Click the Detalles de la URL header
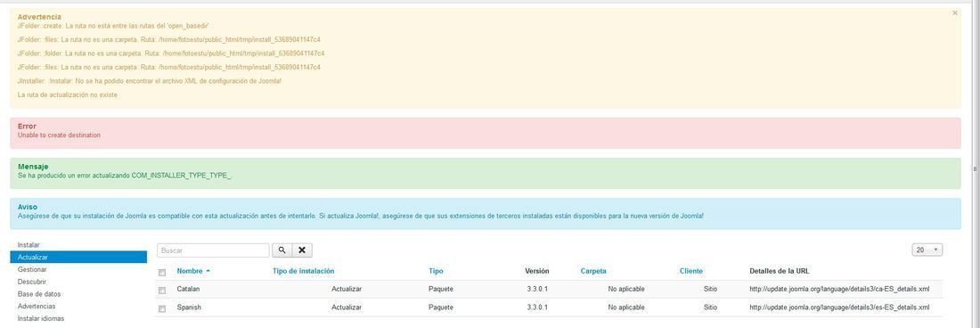Viewport: 980px width, 328px height. 780,271
